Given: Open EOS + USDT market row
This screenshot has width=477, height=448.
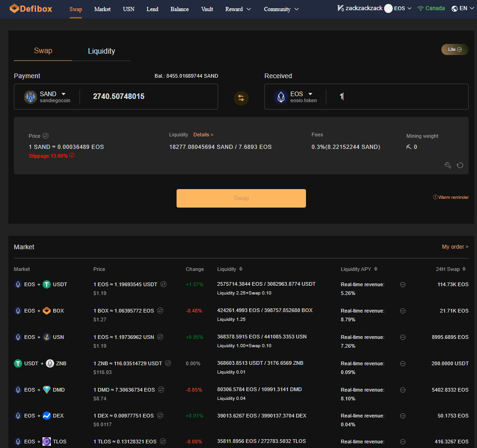Looking at the screenshot, I should coord(241,288).
